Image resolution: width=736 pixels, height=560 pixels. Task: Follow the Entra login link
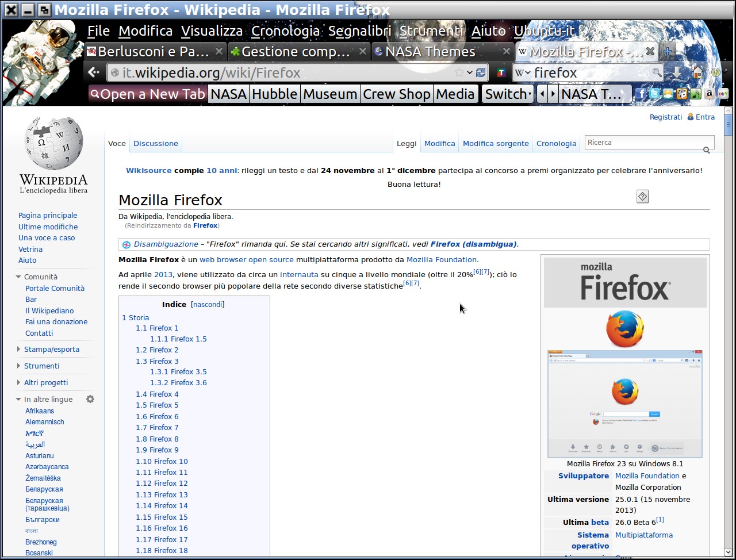point(705,117)
